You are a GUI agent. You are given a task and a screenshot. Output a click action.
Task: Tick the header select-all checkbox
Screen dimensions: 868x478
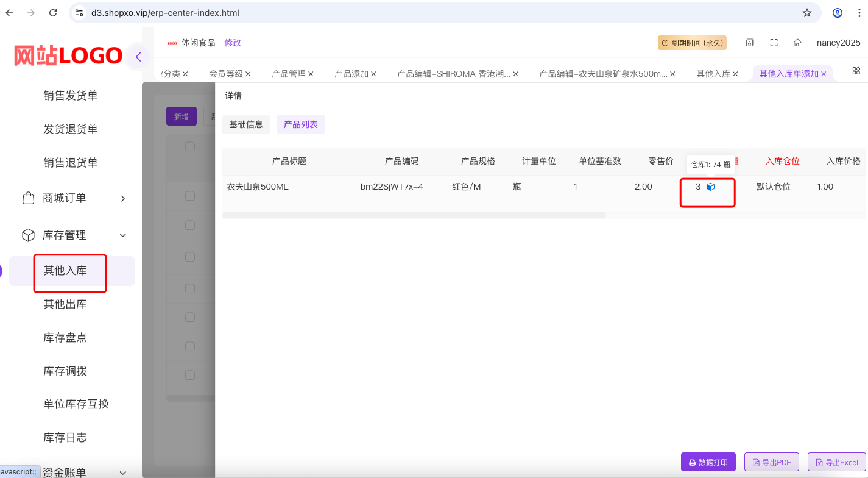click(x=190, y=146)
